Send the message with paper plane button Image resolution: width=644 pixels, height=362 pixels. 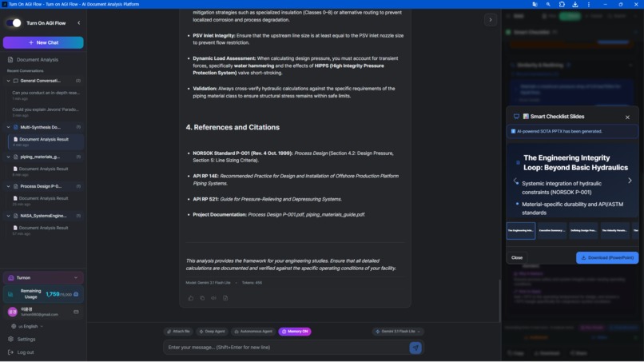pos(415,348)
